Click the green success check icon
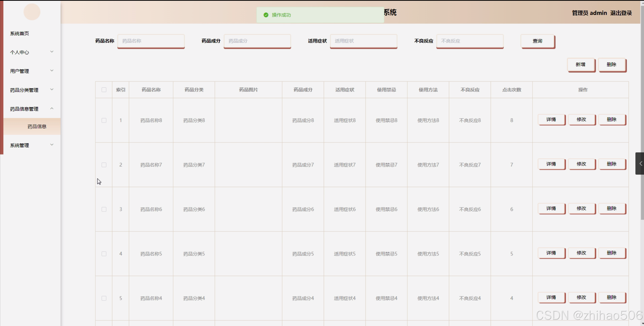644x326 pixels. tap(266, 15)
